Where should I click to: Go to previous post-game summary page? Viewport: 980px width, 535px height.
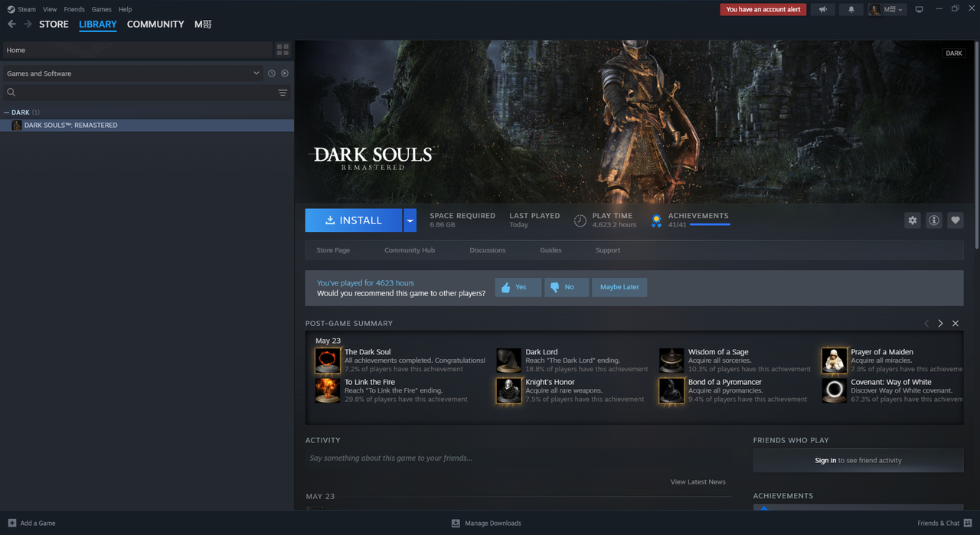pyautogui.click(x=926, y=324)
